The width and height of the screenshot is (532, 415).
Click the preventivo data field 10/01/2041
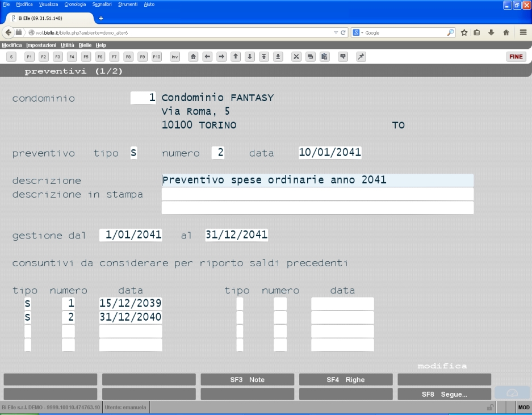[x=330, y=153]
